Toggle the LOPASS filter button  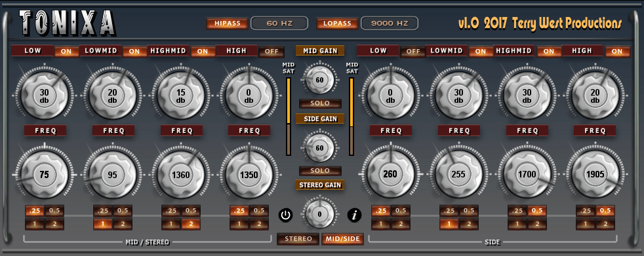tap(337, 24)
